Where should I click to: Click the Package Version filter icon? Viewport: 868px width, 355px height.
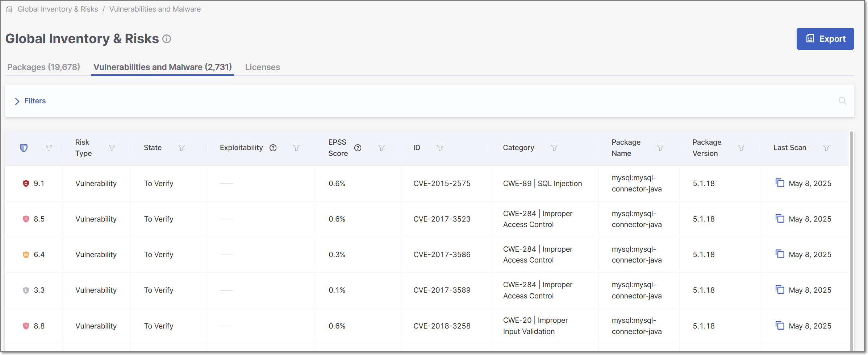[741, 148]
